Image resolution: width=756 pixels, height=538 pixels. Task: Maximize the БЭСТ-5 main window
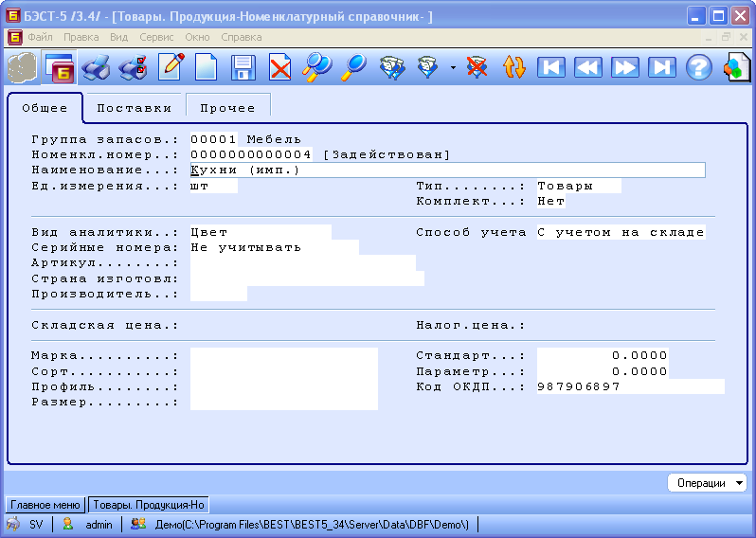tap(718, 16)
